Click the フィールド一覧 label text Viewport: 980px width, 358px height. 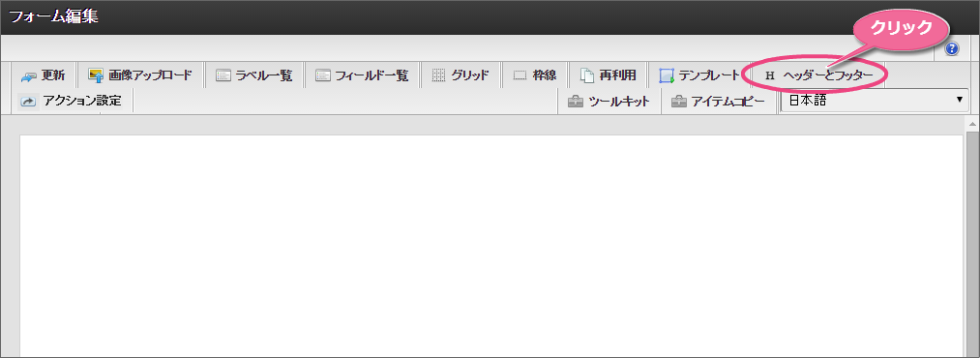pos(371,75)
